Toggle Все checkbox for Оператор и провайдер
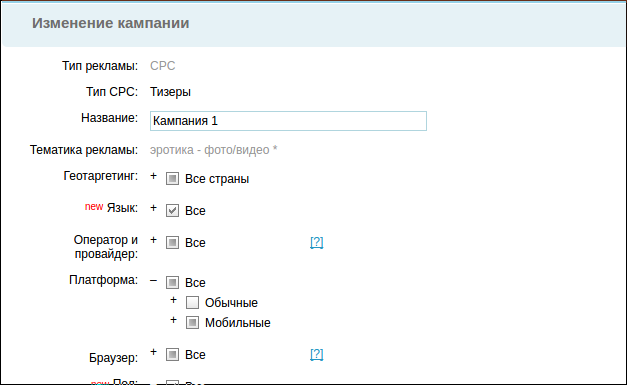This screenshot has height=385, width=627. pos(172,243)
